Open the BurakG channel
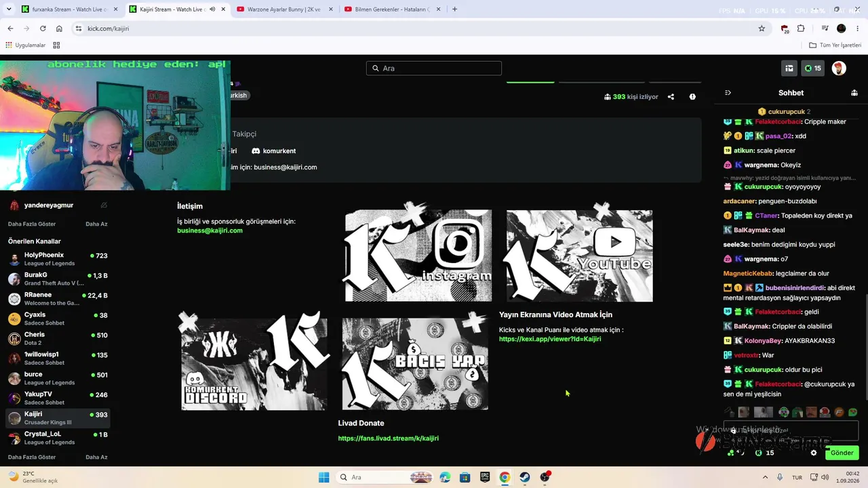 click(x=58, y=279)
